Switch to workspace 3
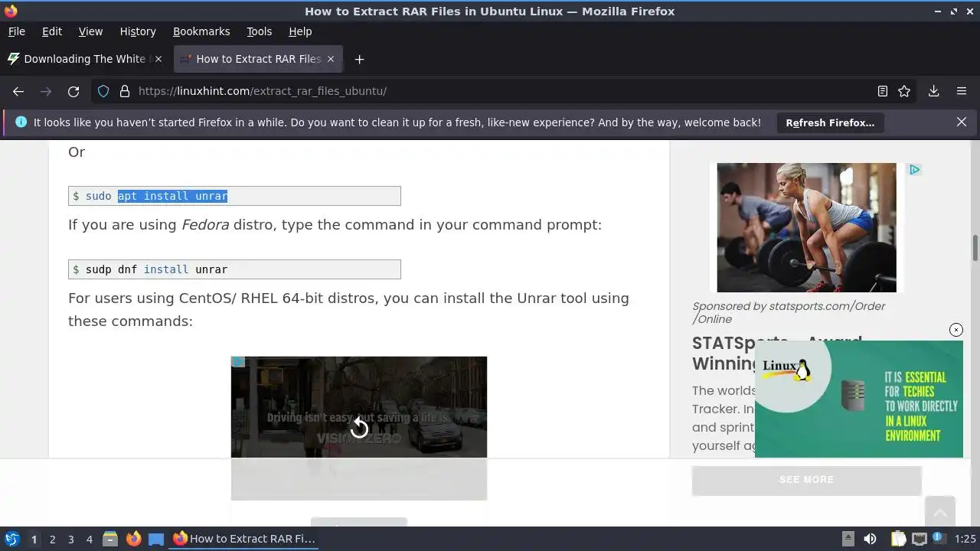 coord(70,540)
